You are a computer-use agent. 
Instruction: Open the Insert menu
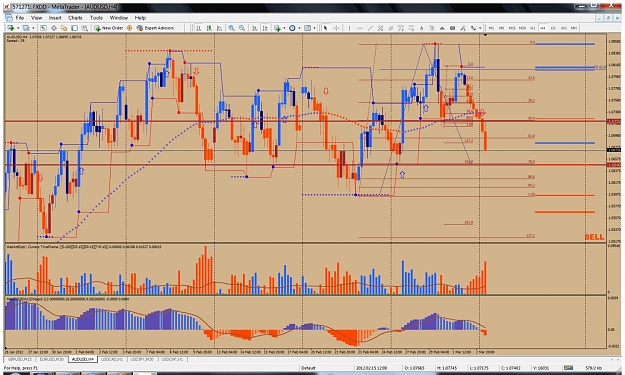pyautogui.click(x=55, y=18)
